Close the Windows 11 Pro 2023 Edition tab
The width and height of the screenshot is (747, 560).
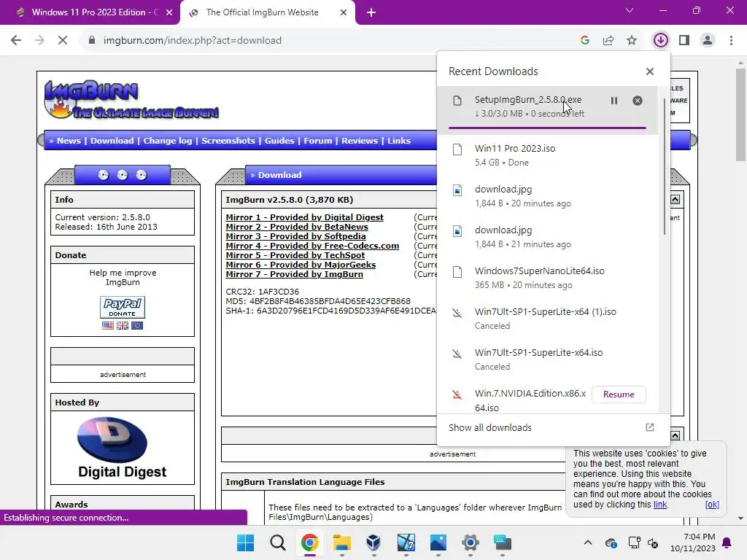pyautogui.click(x=169, y=13)
